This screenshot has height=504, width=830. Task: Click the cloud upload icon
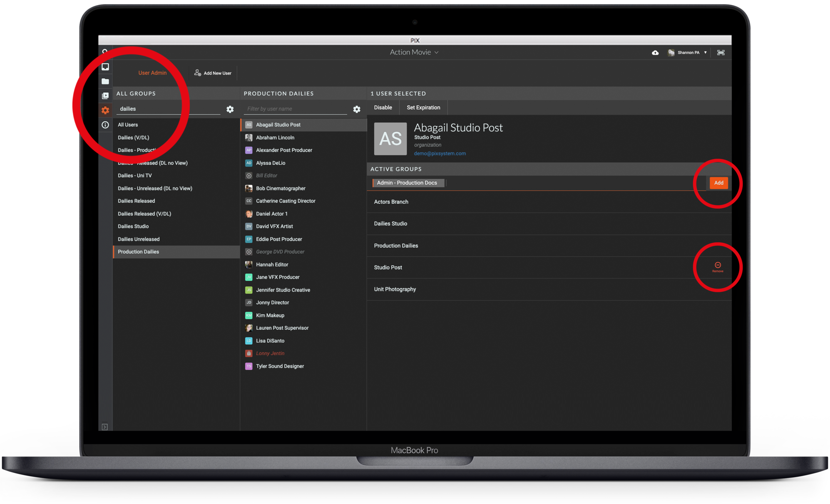[655, 53]
